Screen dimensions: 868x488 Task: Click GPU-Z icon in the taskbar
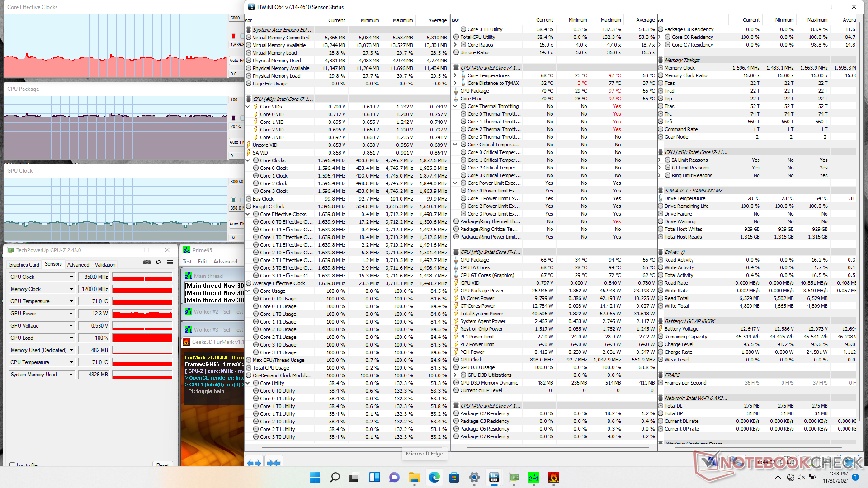click(x=514, y=477)
